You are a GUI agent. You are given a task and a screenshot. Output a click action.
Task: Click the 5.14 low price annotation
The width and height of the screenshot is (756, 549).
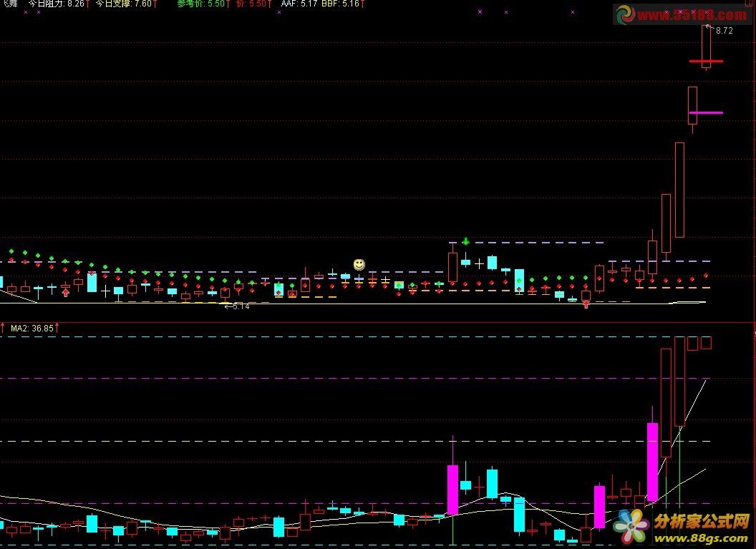241,306
